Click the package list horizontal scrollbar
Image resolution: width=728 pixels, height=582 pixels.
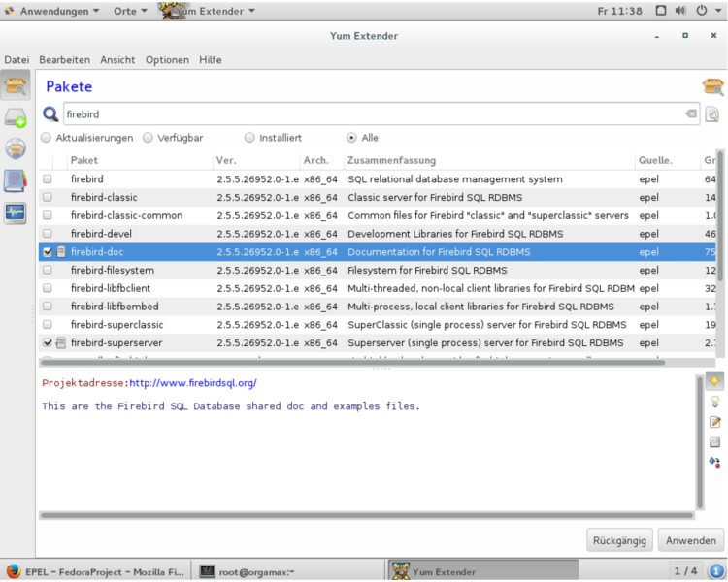pos(353,362)
